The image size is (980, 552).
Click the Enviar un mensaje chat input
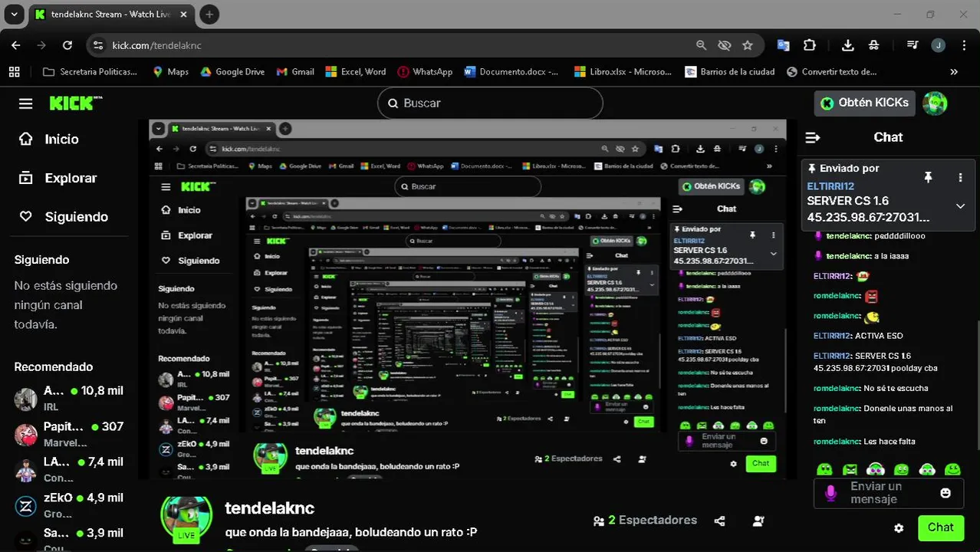(887, 493)
